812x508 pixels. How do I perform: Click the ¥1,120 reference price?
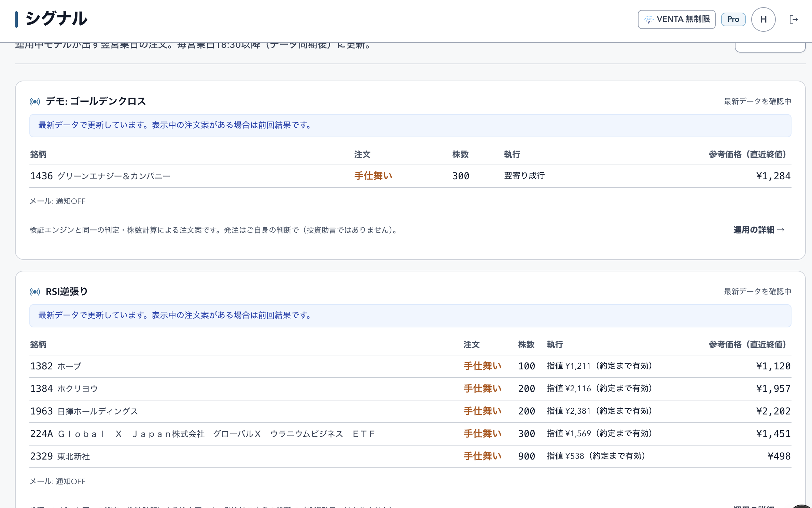point(773,366)
